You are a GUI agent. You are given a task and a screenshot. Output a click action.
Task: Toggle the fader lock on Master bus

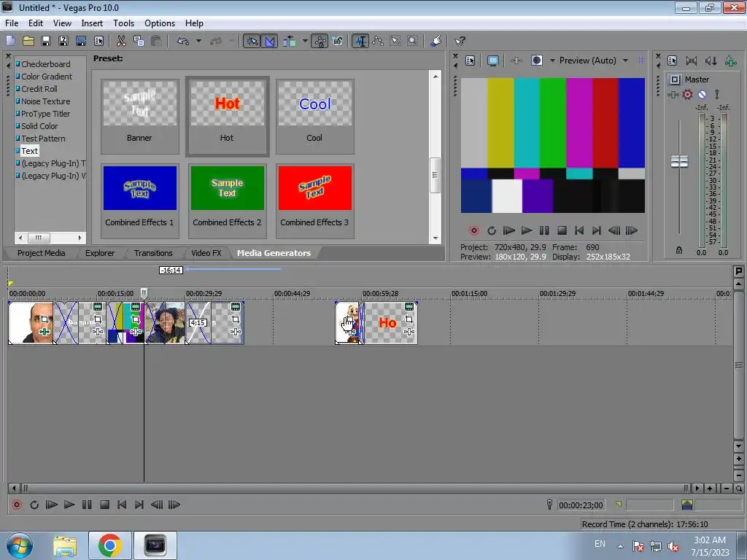[679, 250]
